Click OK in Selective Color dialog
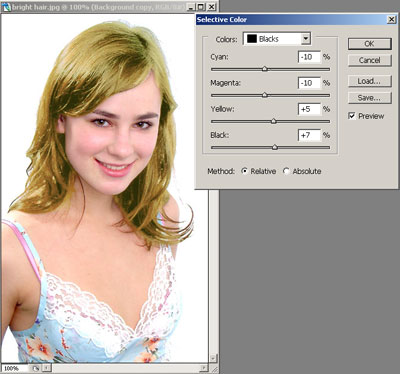 [x=369, y=44]
